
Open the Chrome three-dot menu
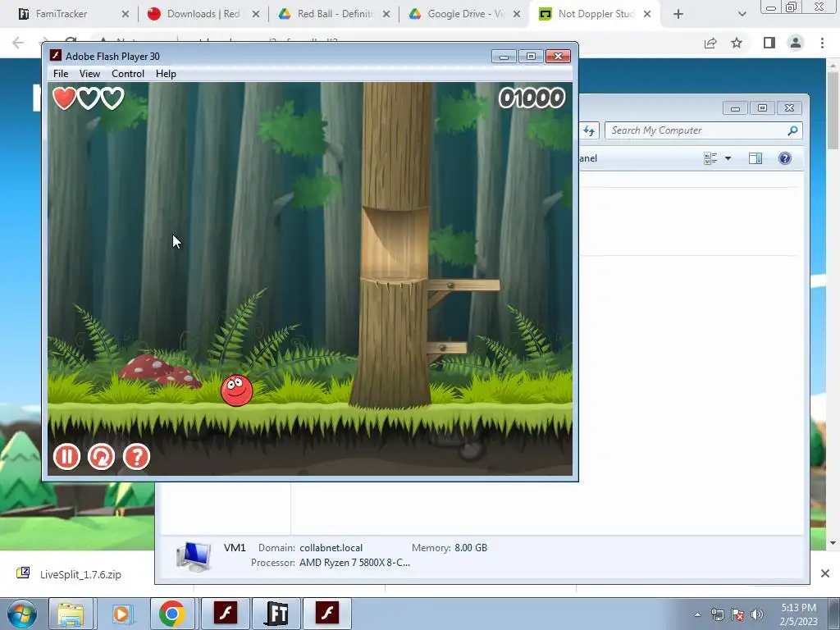(822, 43)
